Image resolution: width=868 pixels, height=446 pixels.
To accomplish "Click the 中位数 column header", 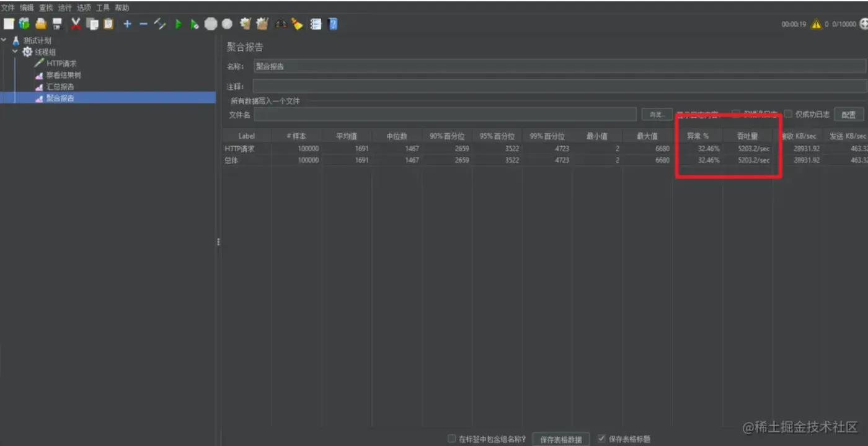I will [x=397, y=136].
